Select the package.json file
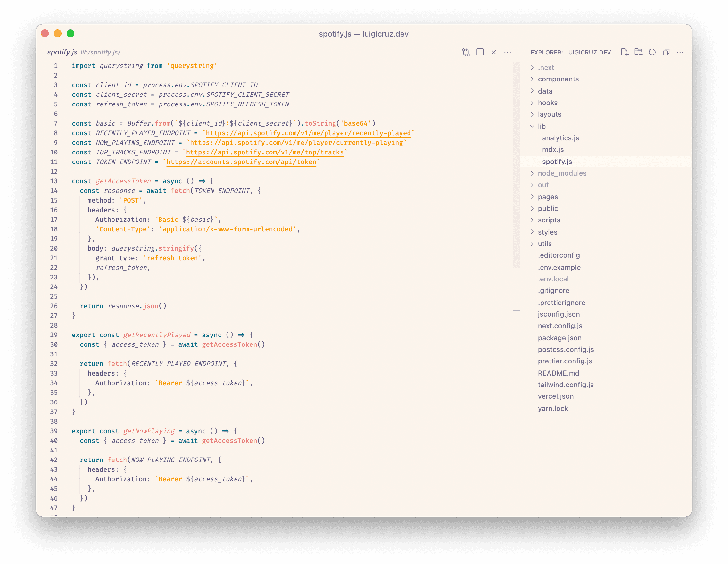This screenshot has height=564, width=728. (x=560, y=338)
